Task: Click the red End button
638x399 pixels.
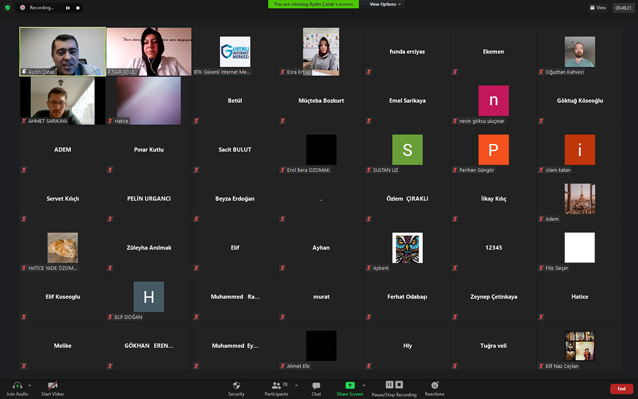Action: [621, 389]
